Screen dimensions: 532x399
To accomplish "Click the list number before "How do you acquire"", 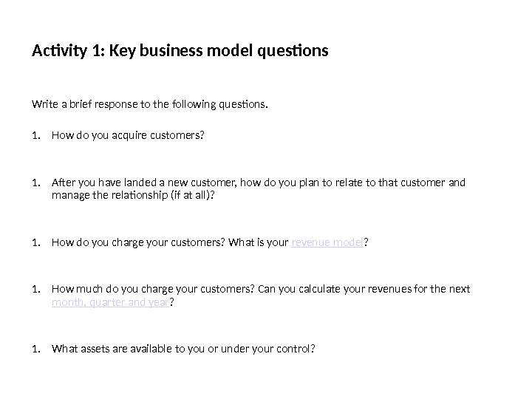I will point(36,135).
